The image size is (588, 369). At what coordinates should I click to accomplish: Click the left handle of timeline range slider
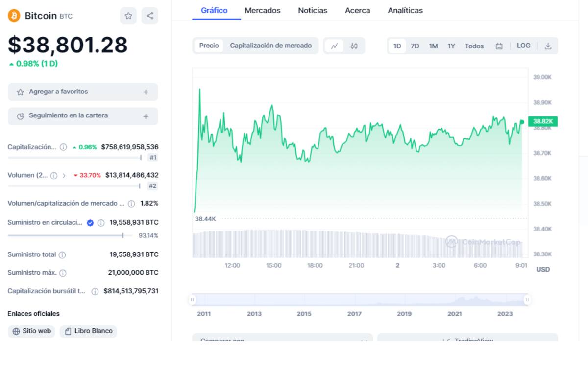click(x=192, y=300)
